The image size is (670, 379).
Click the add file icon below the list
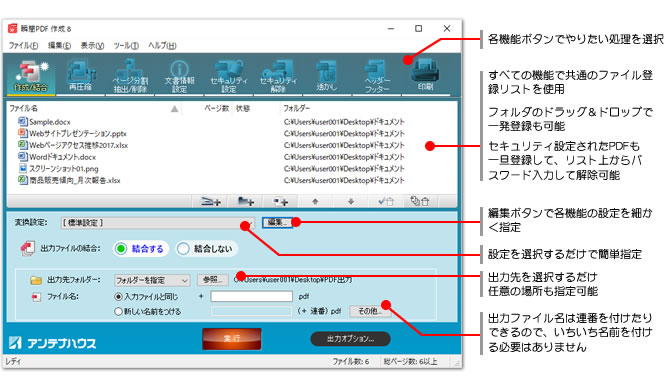(x=210, y=201)
